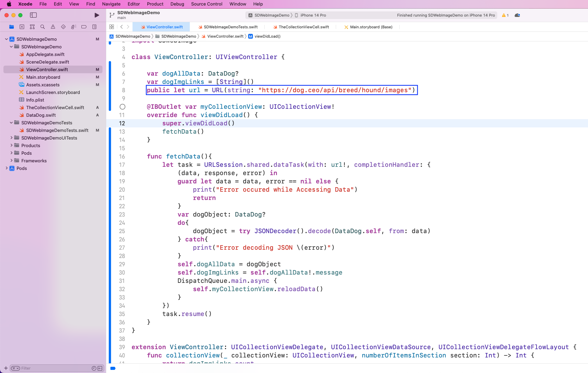Toggle the navigator sidebar button
The width and height of the screenshot is (588, 373).
(x=33, y=15)
